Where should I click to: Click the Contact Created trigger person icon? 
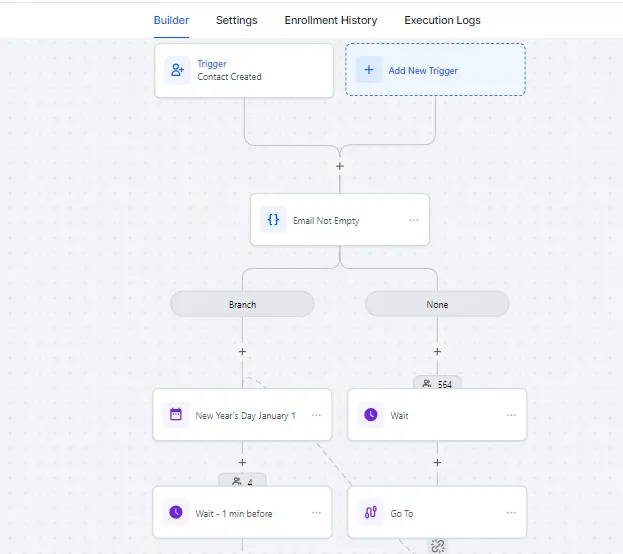[178, 70]
